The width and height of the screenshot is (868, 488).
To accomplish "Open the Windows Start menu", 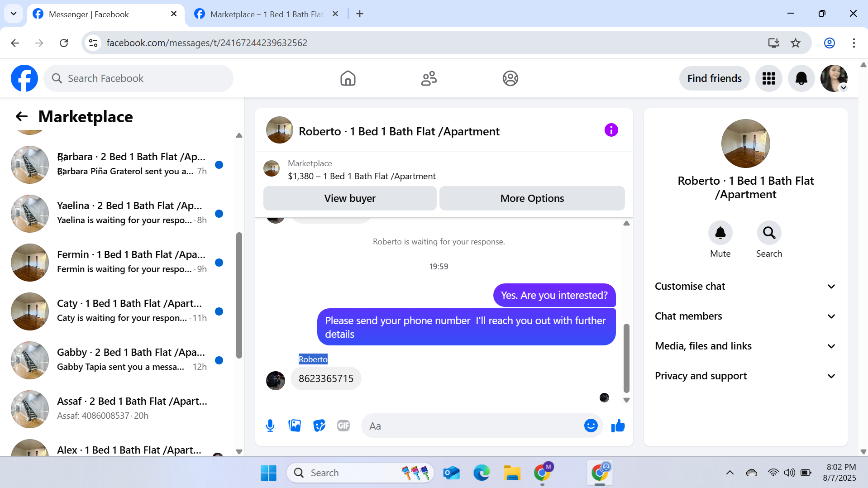I will pyautogui.click(x=268, y=473).
